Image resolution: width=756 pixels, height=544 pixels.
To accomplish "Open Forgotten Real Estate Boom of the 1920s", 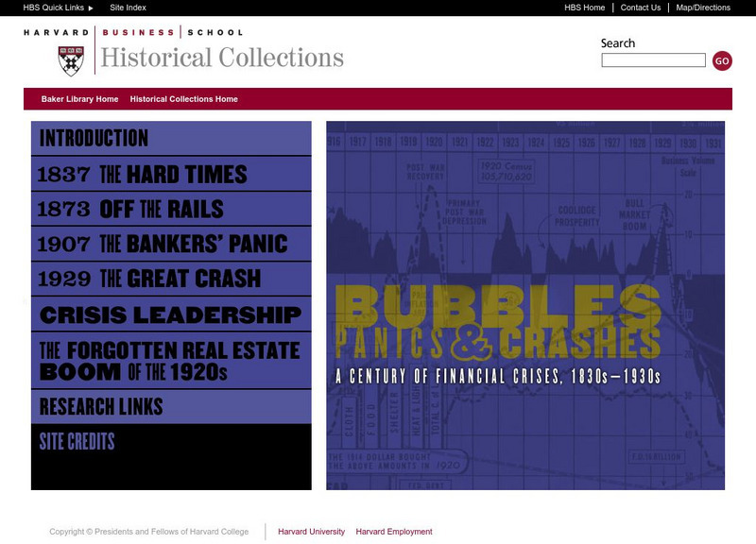I will pyautogui.click(x=171, y=361).
